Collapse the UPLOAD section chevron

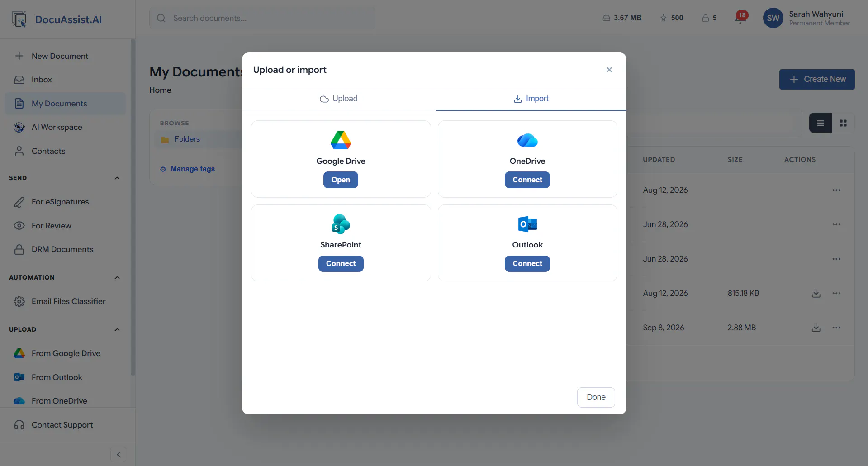pos(117,330)
